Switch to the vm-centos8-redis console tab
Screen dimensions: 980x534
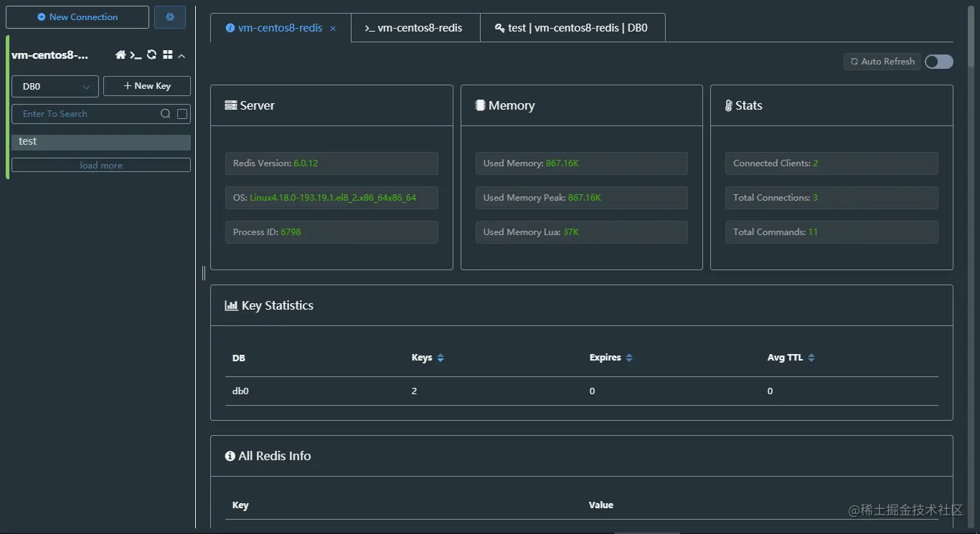click(415, 28)
